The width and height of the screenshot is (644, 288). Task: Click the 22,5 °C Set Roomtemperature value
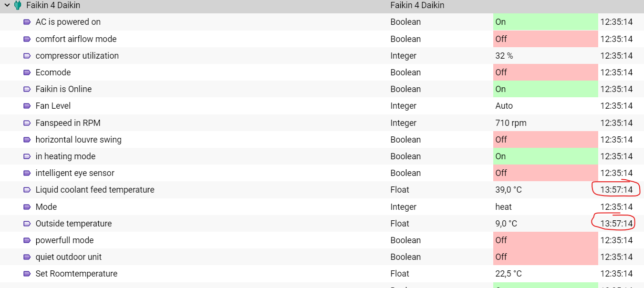click(509, 274)
